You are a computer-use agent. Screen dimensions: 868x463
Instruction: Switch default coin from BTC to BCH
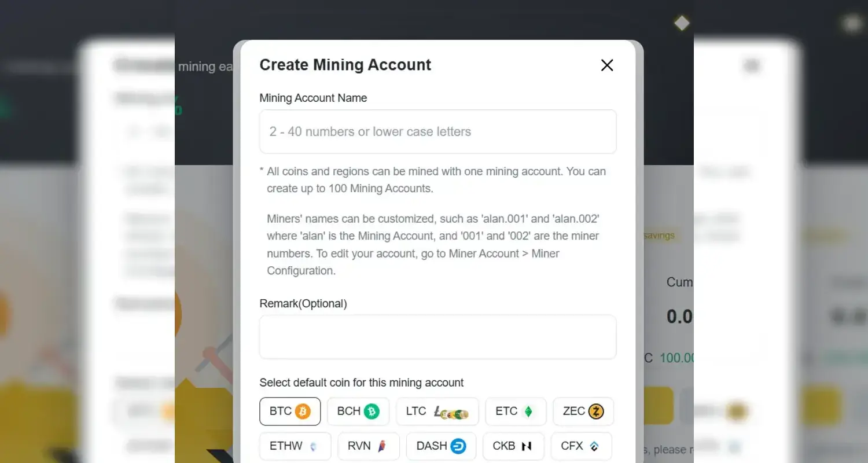358,411
